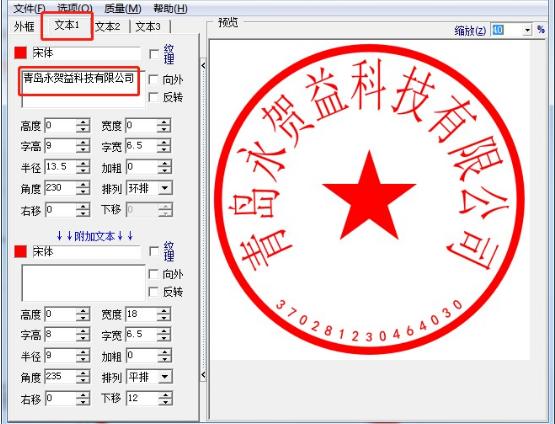Switch to the 外框 tab
The image size is (555, 424).
[x=24, y=27]
